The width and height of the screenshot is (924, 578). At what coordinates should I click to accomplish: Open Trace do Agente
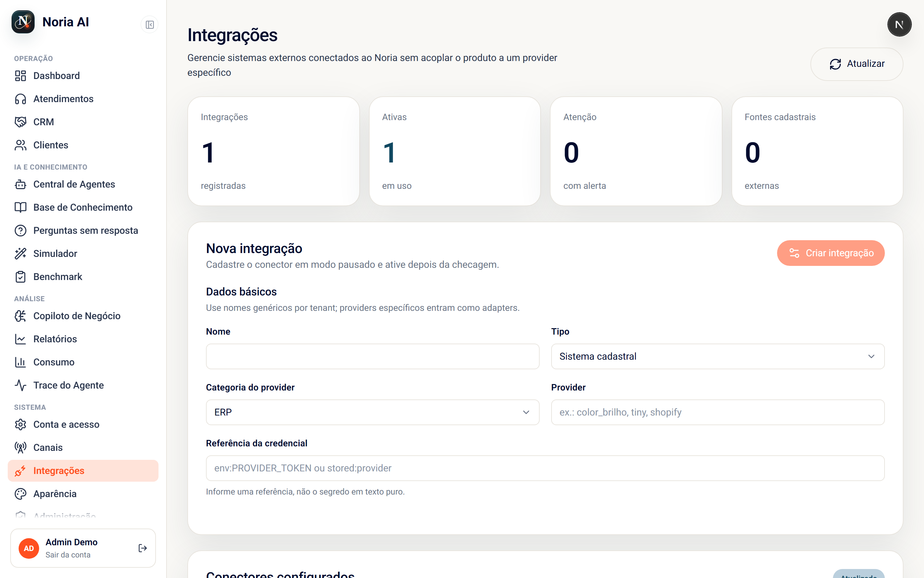click(x=83, y=385)
